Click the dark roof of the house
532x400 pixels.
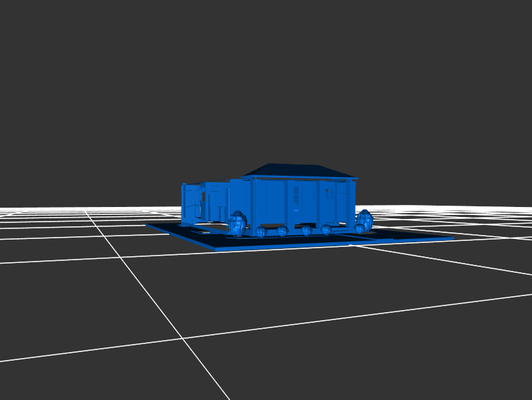[299, 170]
